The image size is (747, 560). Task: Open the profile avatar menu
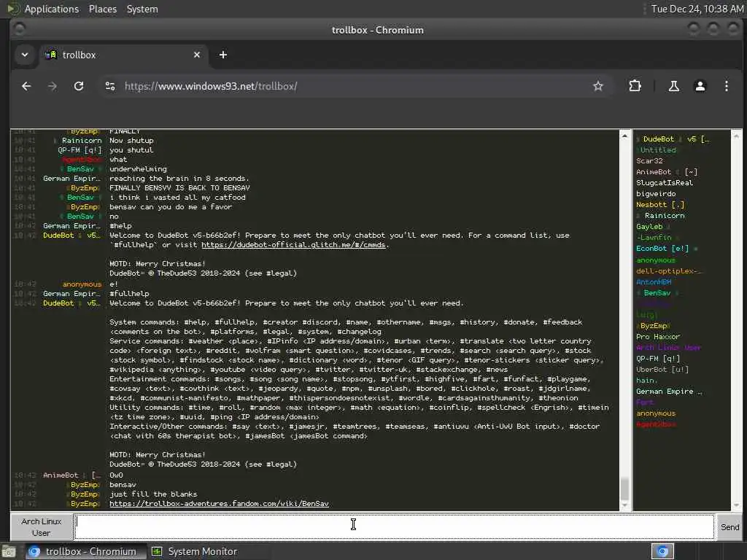[700, 86]
